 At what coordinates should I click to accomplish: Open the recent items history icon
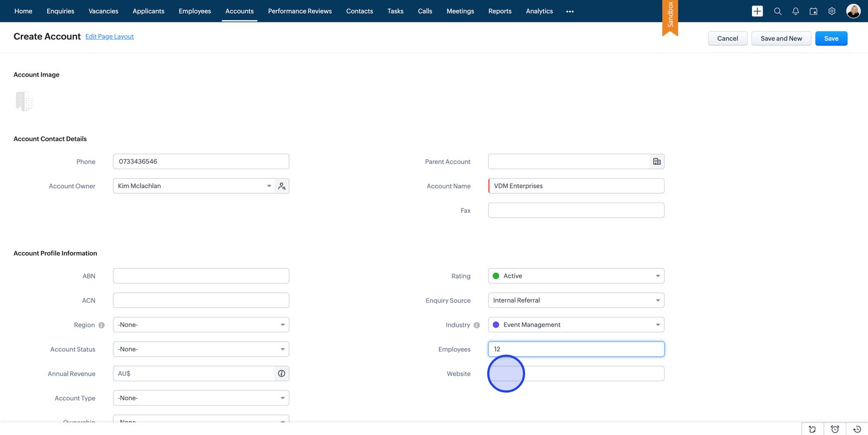click(x=857, y=429)
